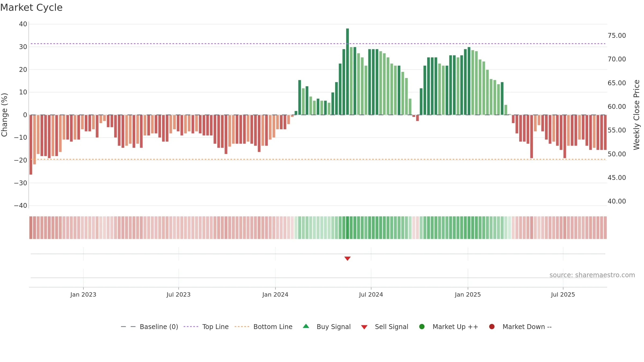644x362 pixels.
Task: Click the Market Up ++ legend label
Action: (455, 327)
